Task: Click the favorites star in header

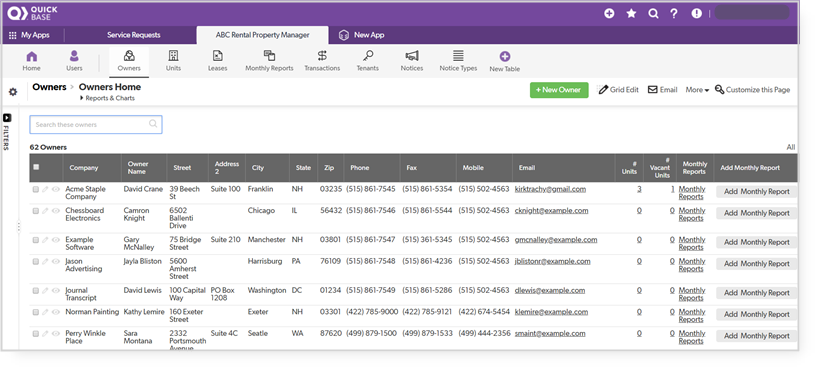Action: click(631, 14)
